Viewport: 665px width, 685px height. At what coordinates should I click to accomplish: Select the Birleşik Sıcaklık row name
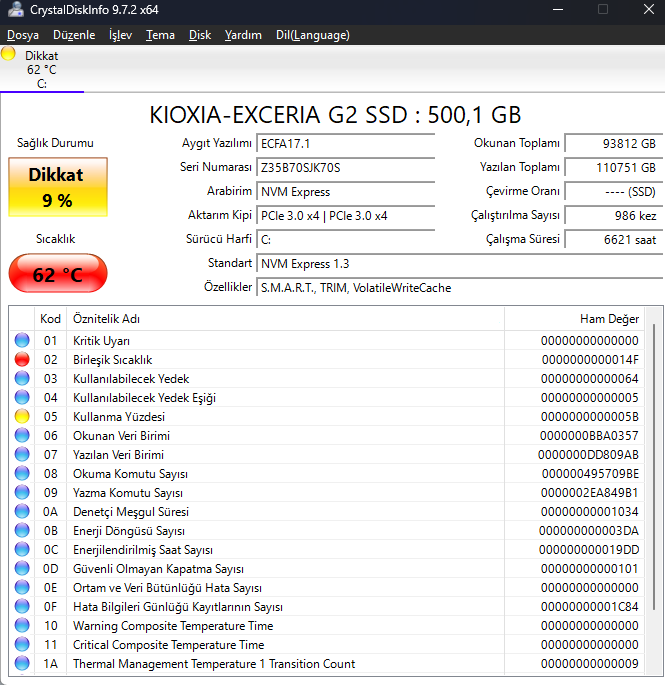click(x=113, y=360)
